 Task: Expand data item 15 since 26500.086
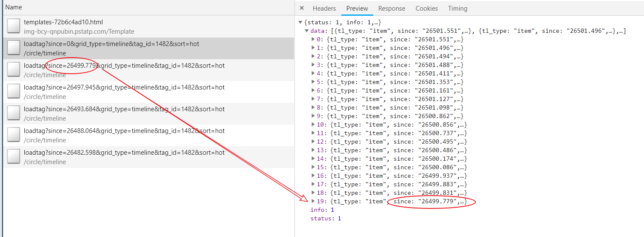[x=314, y=167]
